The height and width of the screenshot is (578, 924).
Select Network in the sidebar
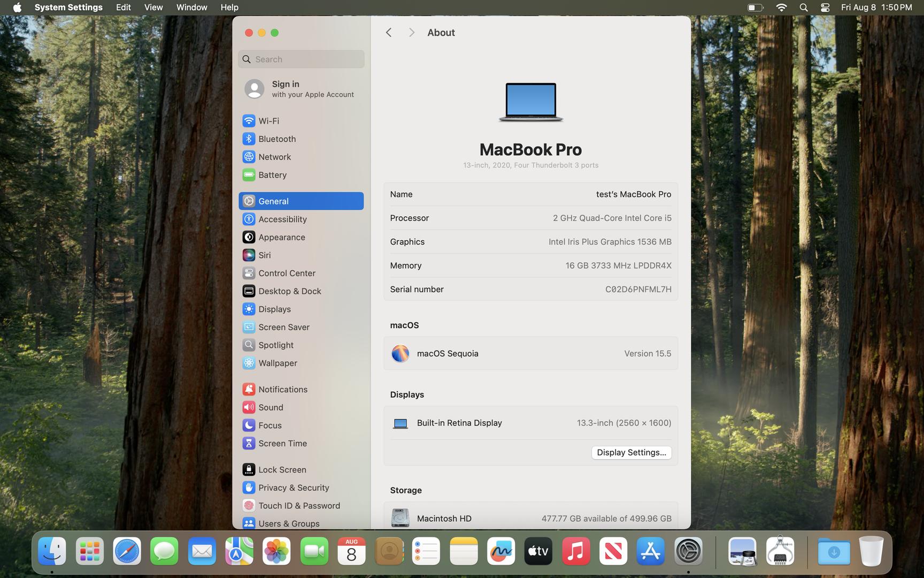301,157
